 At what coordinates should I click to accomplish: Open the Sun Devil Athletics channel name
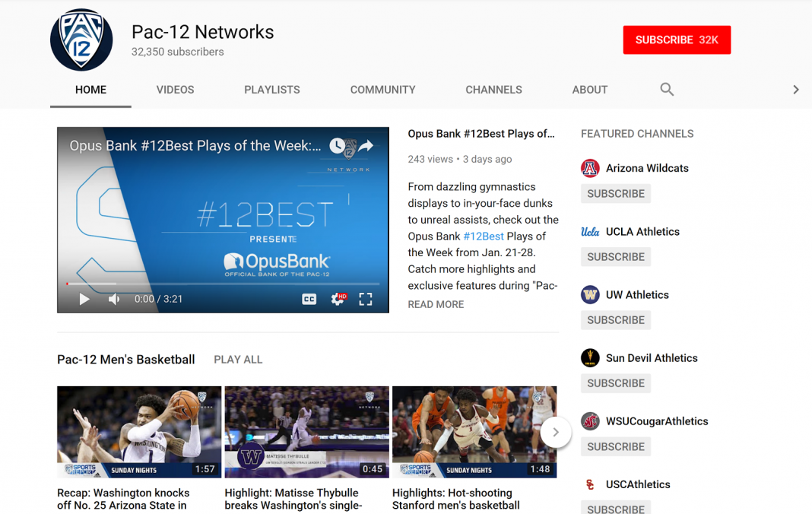coord(652,358)
